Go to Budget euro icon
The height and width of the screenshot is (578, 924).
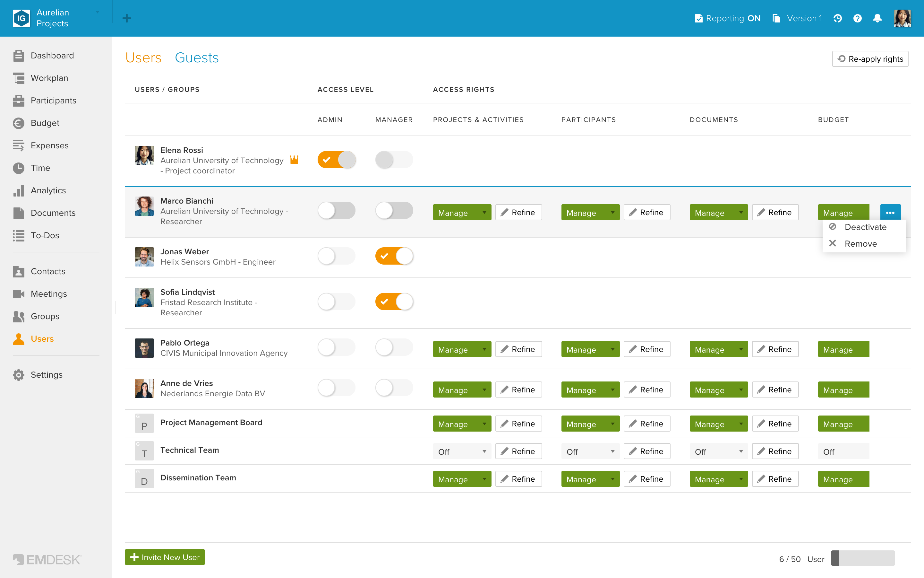tap(18, 123)
